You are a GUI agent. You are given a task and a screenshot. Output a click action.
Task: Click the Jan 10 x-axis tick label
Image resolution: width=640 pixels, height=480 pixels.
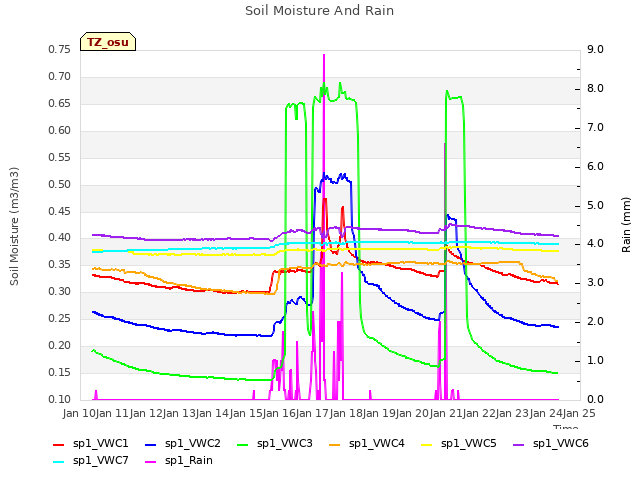(x=79, y=413)
